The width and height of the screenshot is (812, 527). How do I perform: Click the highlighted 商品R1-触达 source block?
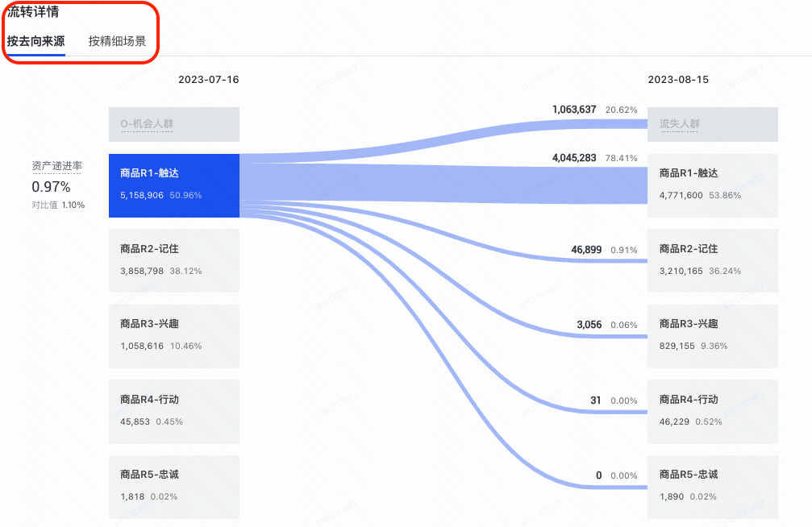coord(174,185)
